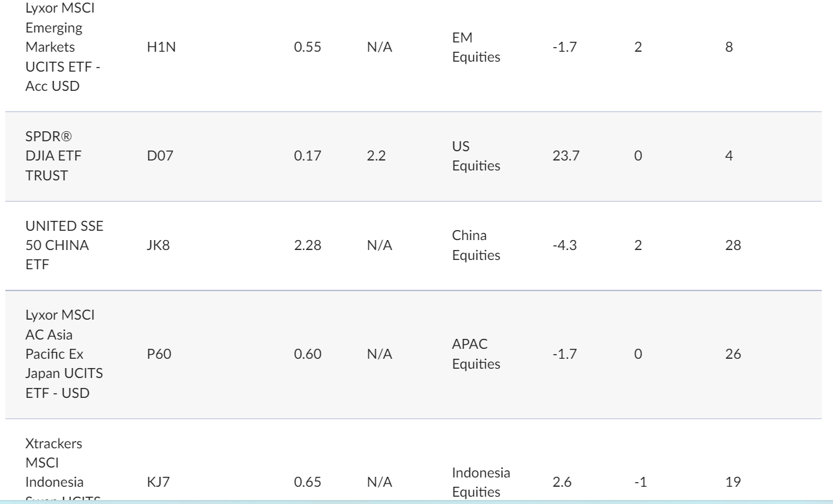Viewport: 833px width, 504px height.
Task: Click the KJ7 ticker symbol
Action: (157, 482)
